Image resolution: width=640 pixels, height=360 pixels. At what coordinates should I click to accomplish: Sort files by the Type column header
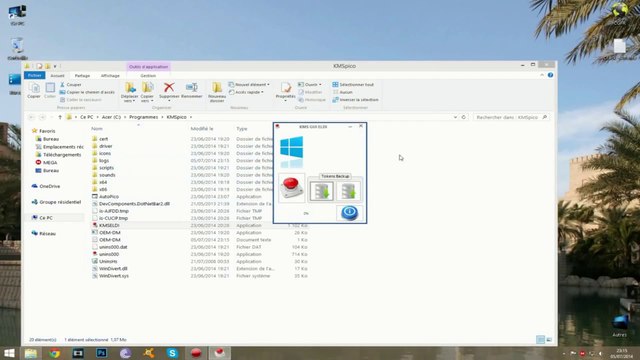click(242, 129)
